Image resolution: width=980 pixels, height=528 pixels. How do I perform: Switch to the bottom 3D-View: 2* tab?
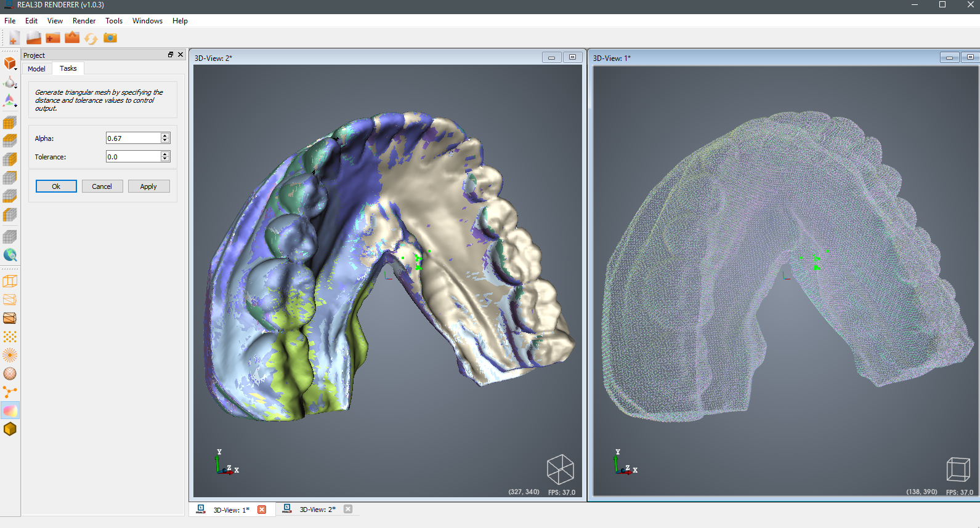tap(317, 510)
